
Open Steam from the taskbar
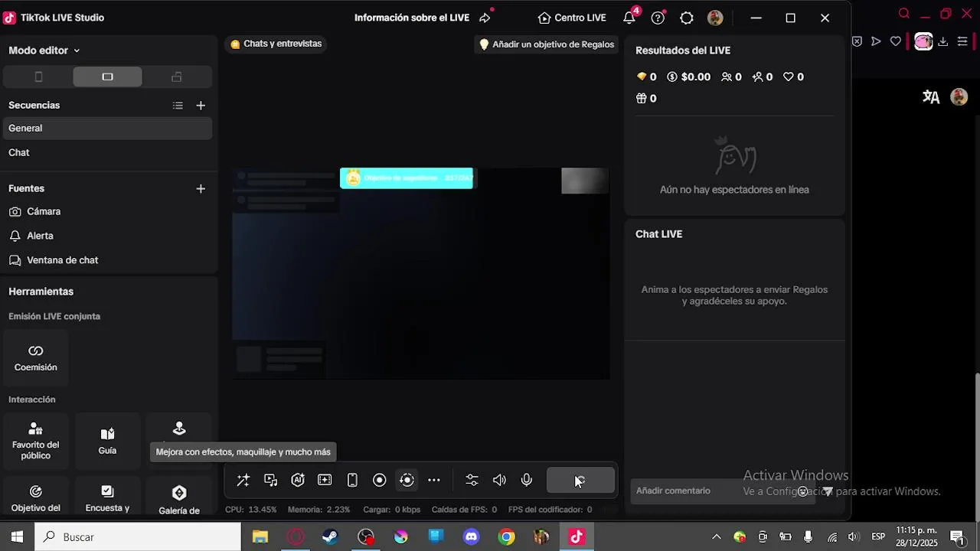(330, 537)
